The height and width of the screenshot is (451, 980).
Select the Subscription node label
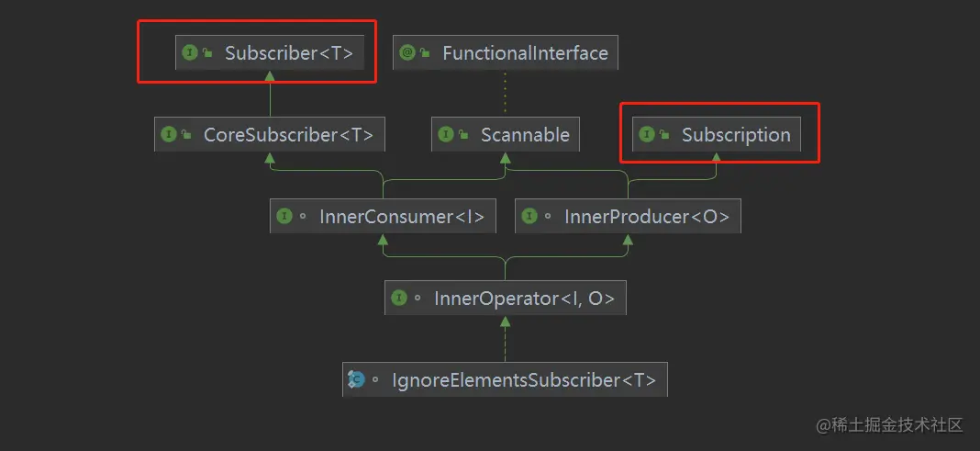tap(735, 135)
